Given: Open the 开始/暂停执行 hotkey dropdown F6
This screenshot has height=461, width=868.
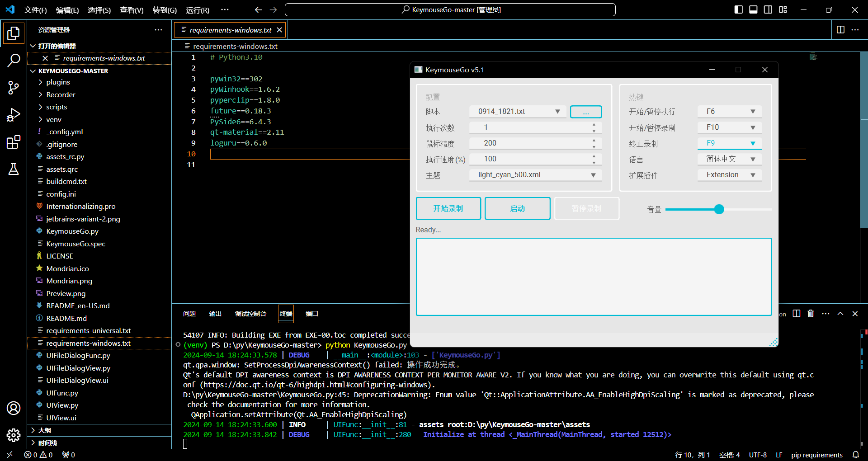Looking at the screenshot, I should pos(730,112).
